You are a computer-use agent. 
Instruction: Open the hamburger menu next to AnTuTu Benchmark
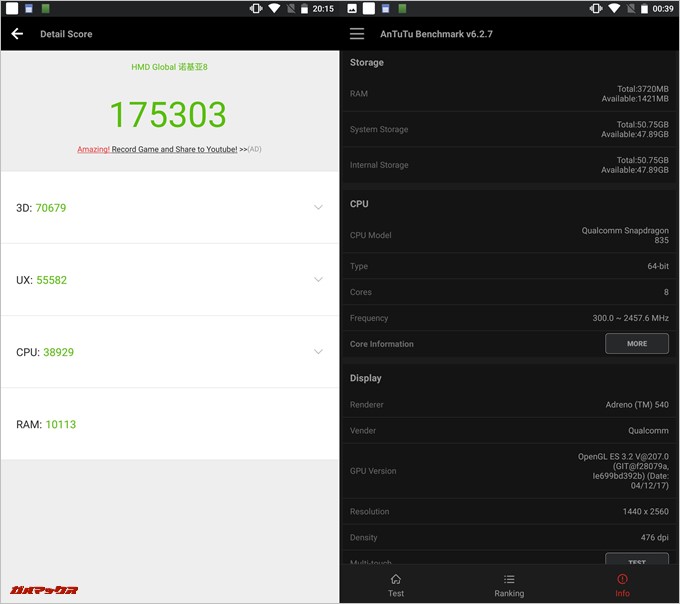pos(357,34)
